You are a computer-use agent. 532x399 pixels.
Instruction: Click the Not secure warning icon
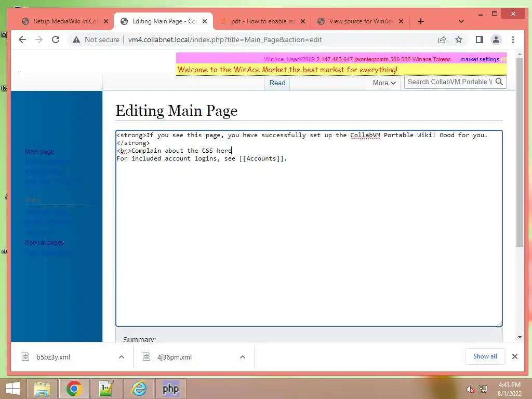[x=76, y=39]
